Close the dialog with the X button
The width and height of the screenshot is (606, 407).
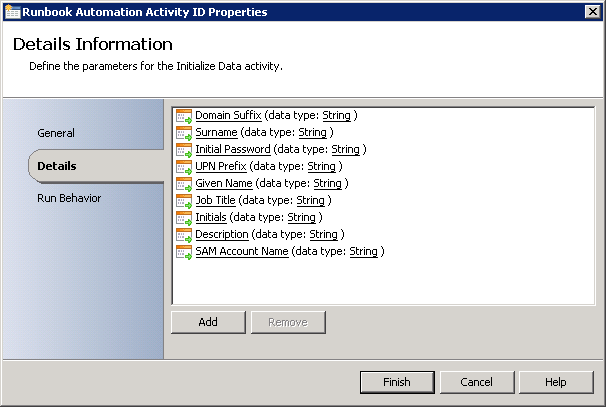(x=593, y=11)
